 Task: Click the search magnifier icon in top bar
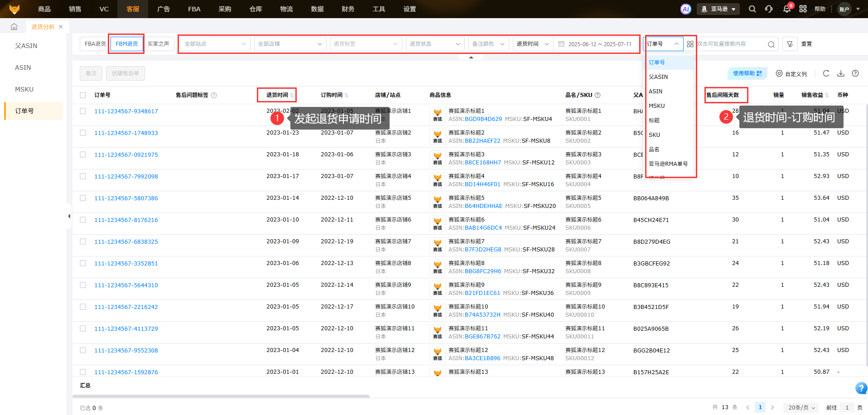tap(752, 9)
